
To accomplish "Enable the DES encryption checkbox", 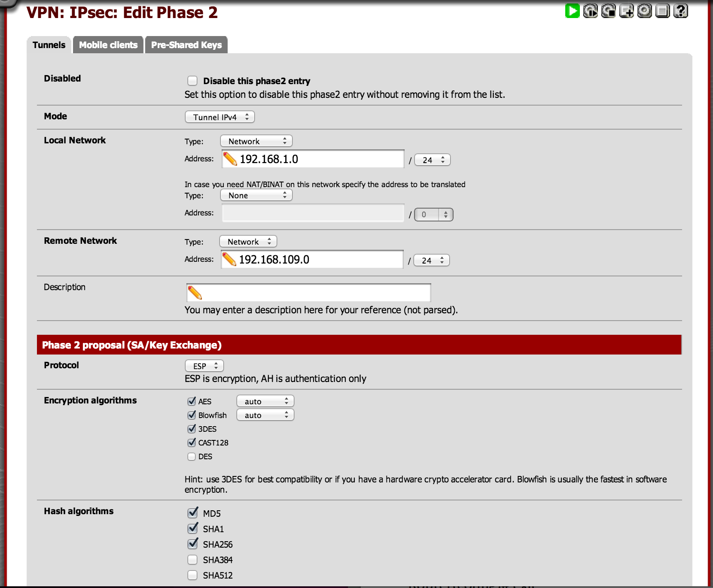I will coord(192,457).
